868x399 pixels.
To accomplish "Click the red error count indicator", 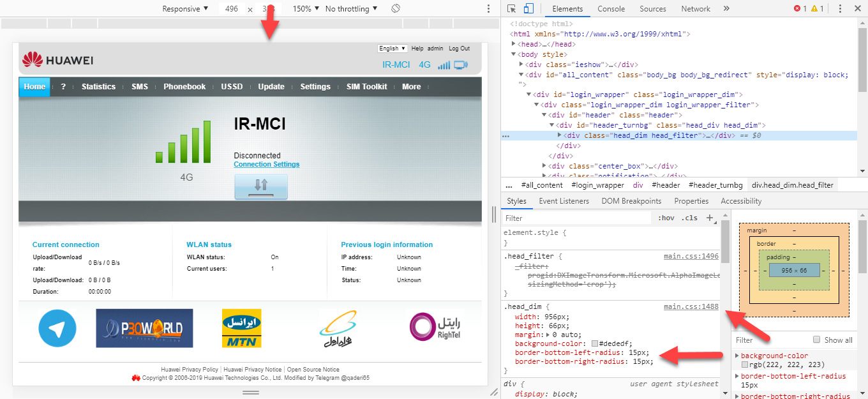I will click(800, 9).
